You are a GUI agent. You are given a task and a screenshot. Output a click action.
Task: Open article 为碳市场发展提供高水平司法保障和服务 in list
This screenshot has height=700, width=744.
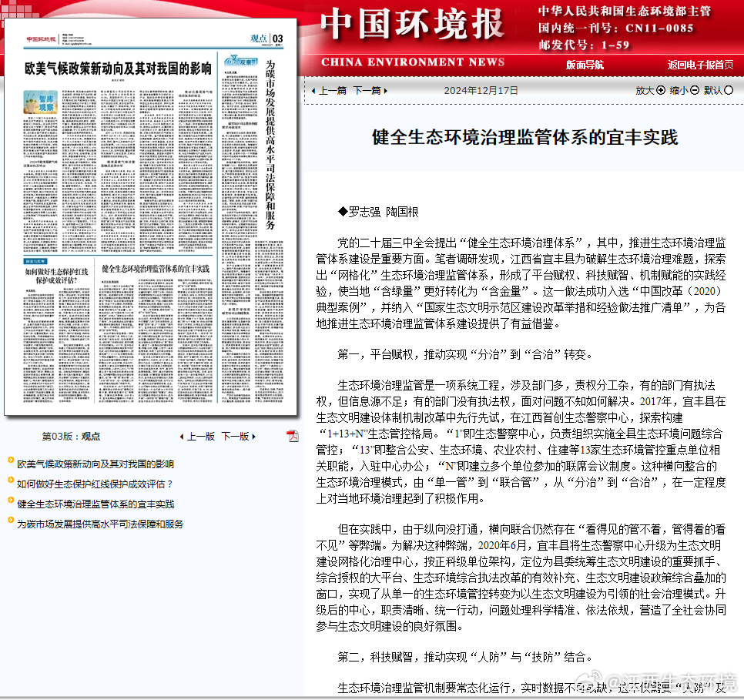click(100, 524)
